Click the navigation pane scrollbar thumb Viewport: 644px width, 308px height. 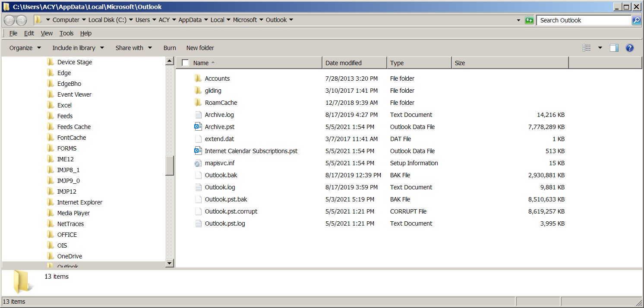[x=170, y=165]
